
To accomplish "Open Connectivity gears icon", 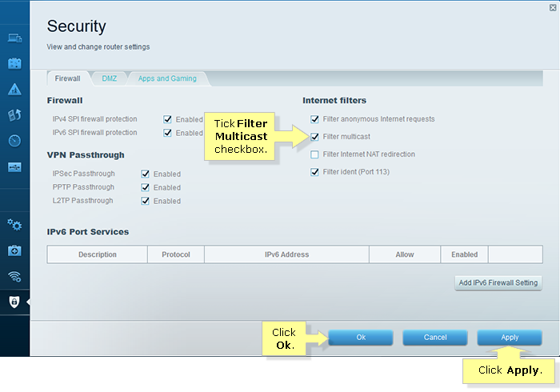I will point(14,225).
